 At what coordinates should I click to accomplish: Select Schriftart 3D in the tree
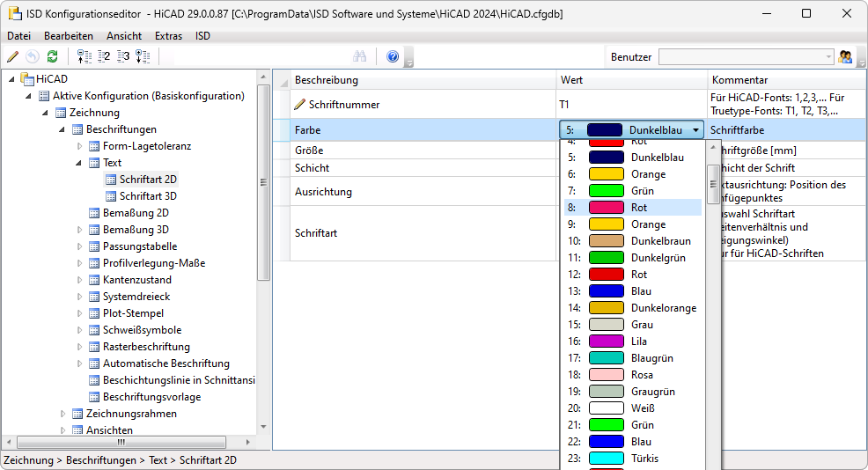pyautogui.click(x=148, y=196)
